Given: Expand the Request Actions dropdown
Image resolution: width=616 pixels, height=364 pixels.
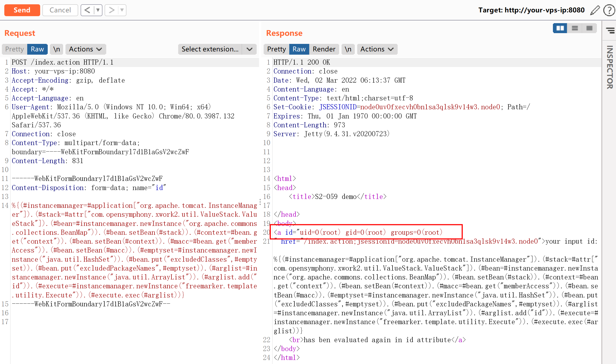Looking at the screenshot, I should pyautogui.click(x=85, y=49).
